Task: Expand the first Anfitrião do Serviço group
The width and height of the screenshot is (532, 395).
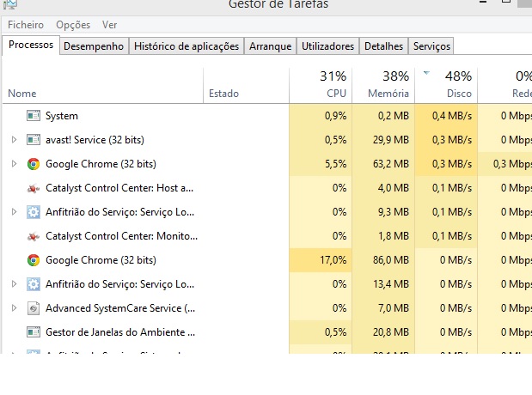Action: coord(14,212)
